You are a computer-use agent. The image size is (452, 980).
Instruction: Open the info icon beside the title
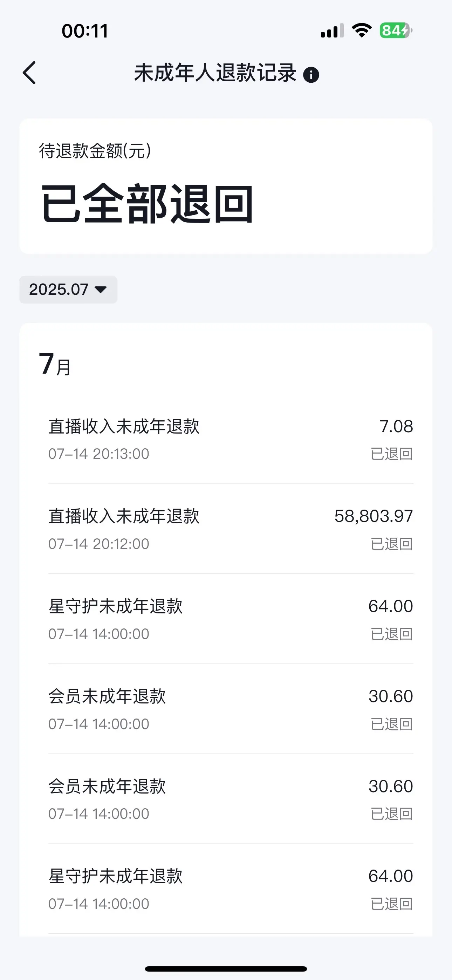point(311,75)
